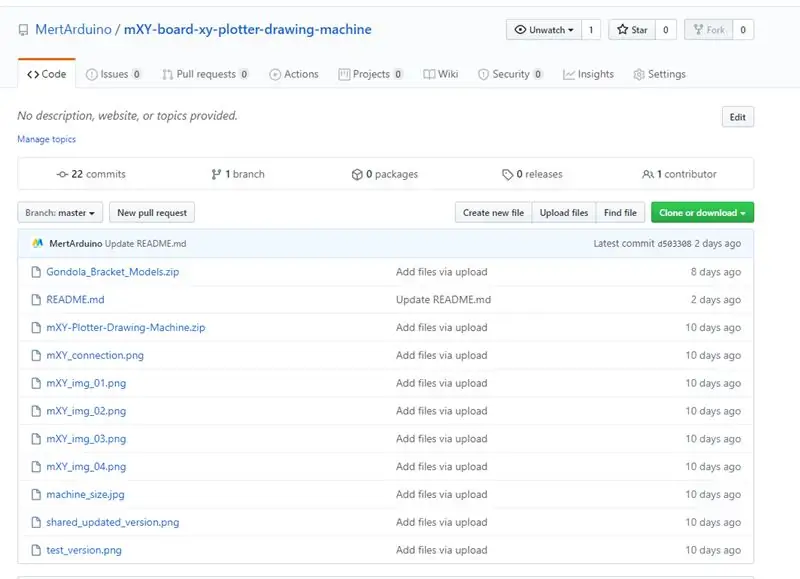Click Update README.md commit message in README row
The image size is (800, 579).
pos(443,299)
